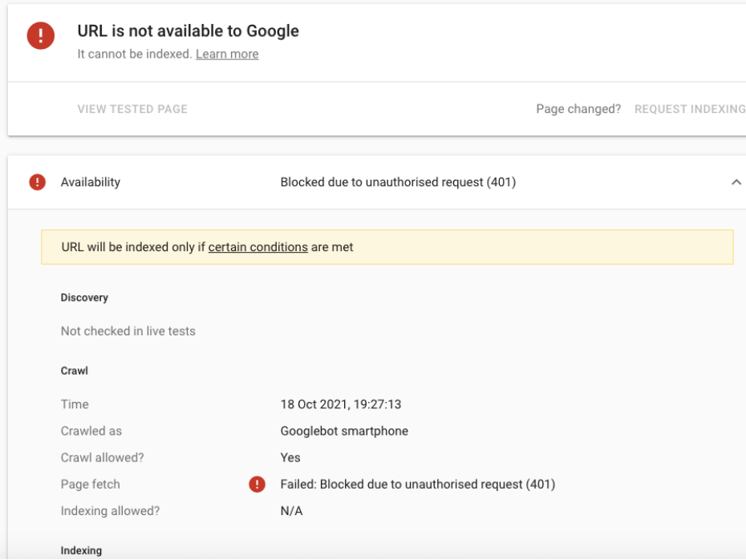Click the crawl time value 18 Oct 2021, 19:27:13
Viewport: 746px width, 560px height.
[x=341, y=404]
